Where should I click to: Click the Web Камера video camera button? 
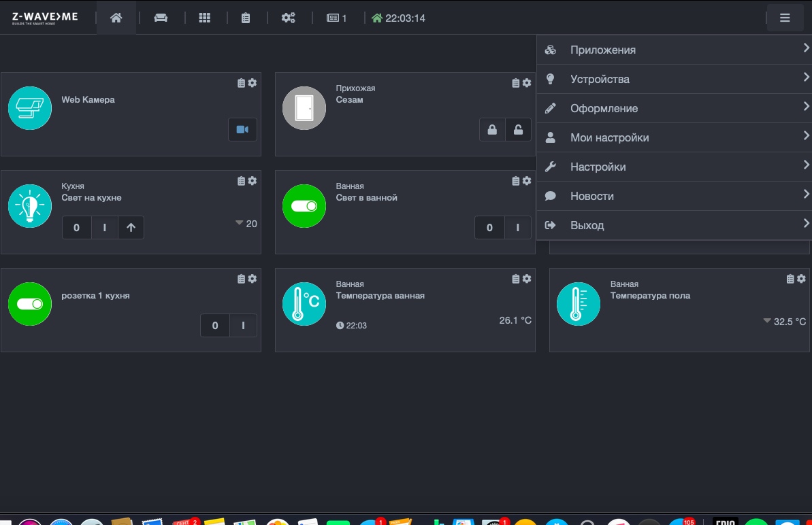pyautogui.click(x=242, y=129)
